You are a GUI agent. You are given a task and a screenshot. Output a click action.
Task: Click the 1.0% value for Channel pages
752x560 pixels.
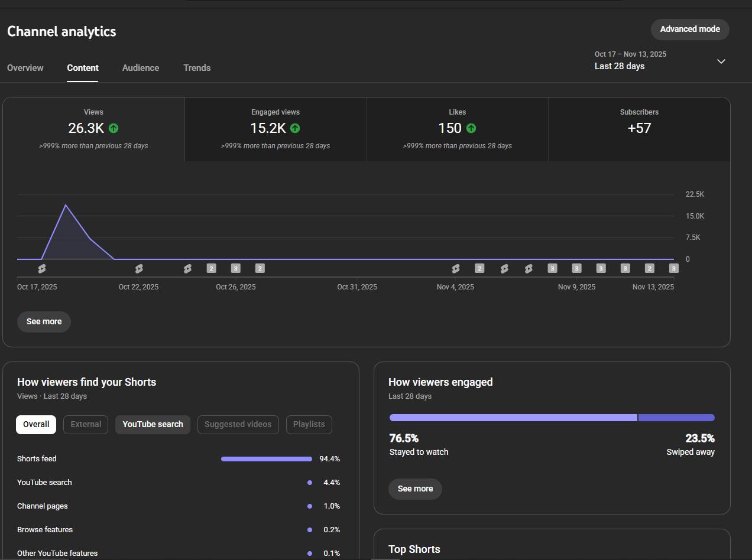pos(332,506)
